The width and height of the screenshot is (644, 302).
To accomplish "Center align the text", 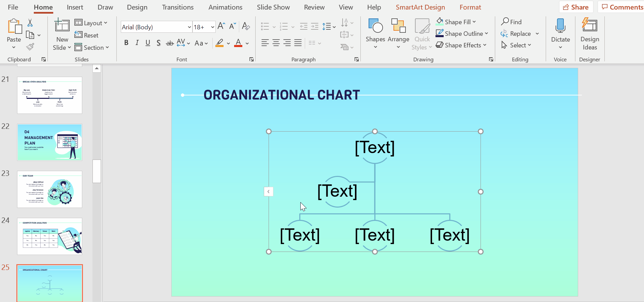I will pyautogui.click(x=276, y=43).
